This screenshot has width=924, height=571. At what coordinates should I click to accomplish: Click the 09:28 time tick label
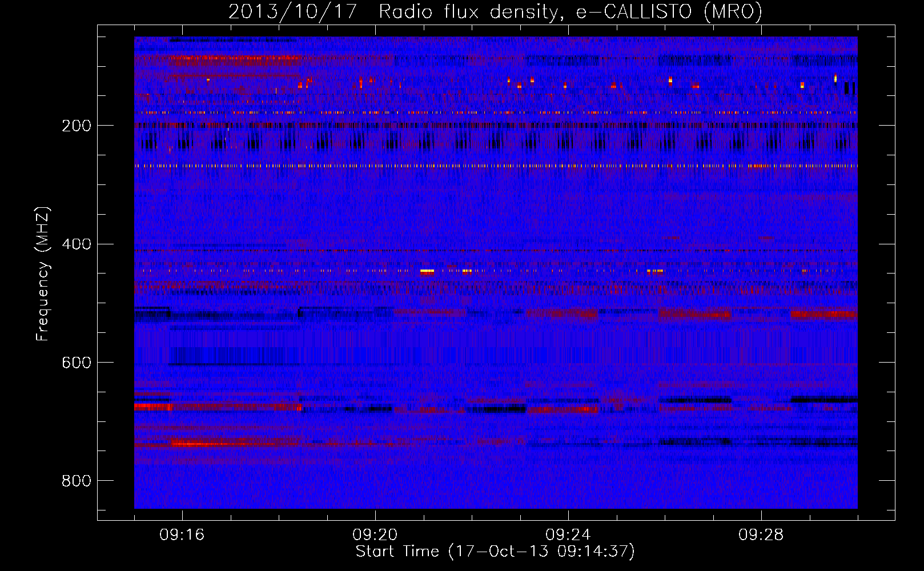point(761,535)
